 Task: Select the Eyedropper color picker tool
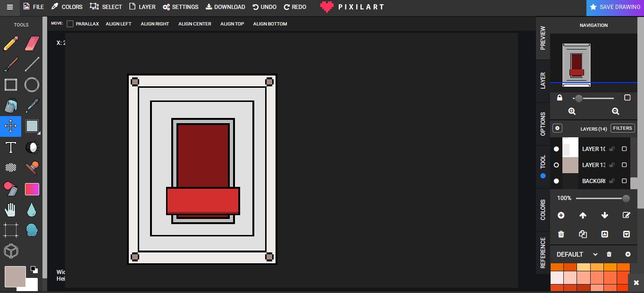[x=32, y=106]
